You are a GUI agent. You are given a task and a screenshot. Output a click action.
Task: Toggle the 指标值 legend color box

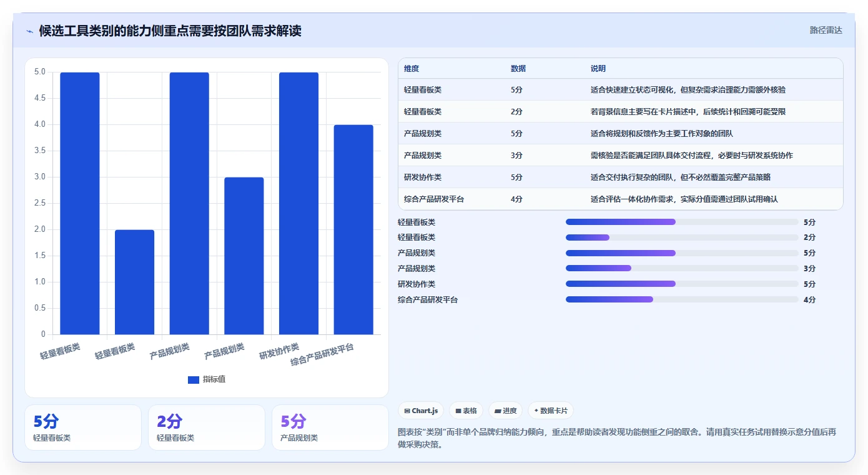194,380
